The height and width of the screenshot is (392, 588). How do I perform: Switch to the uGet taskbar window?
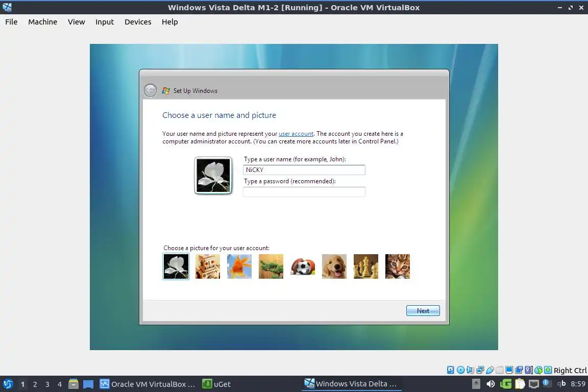[217, 384]
